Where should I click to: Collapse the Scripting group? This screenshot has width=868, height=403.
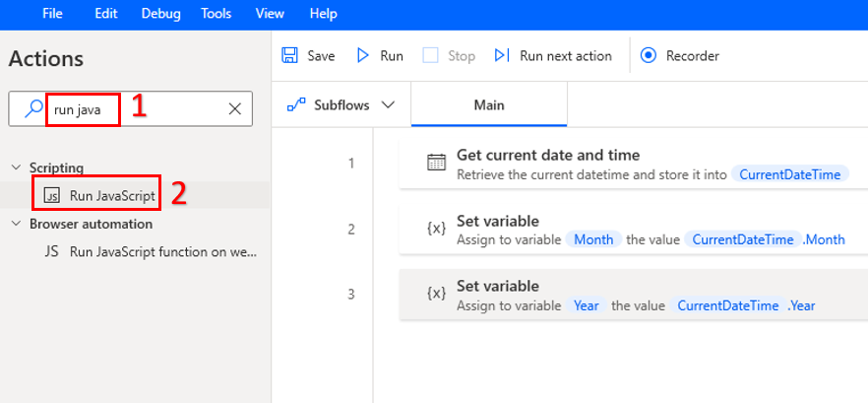[15, 168]
